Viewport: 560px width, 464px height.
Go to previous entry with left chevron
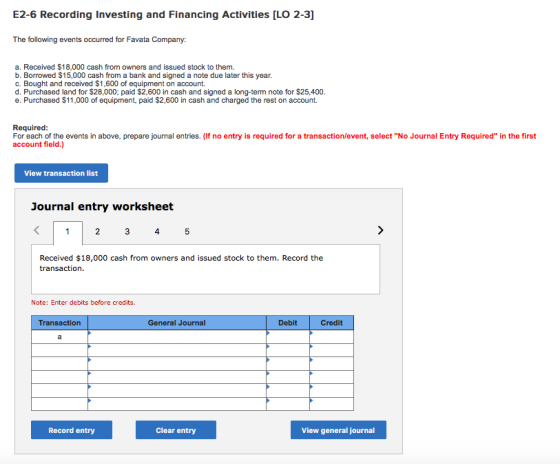tap(36, 230)
